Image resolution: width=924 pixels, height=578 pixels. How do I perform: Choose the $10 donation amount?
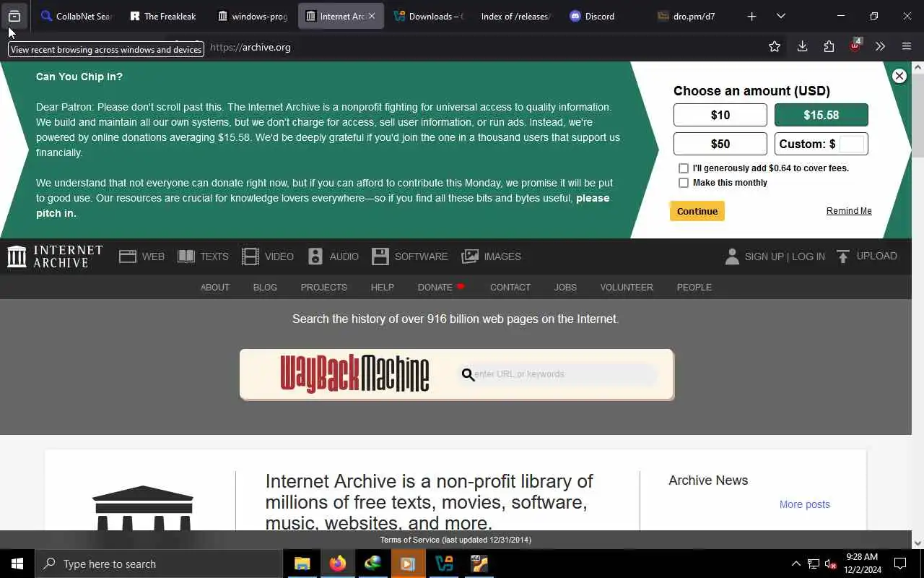click(x=720, y=115)
